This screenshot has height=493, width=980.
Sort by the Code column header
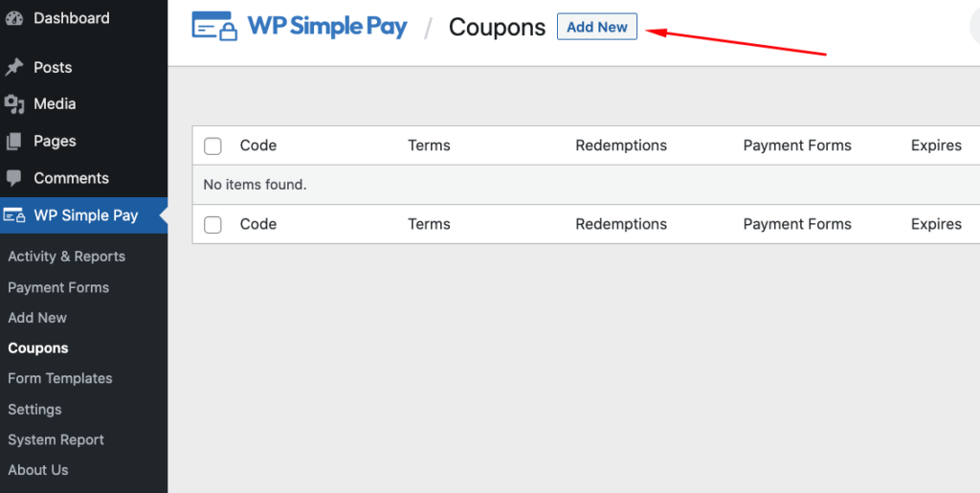258,146
